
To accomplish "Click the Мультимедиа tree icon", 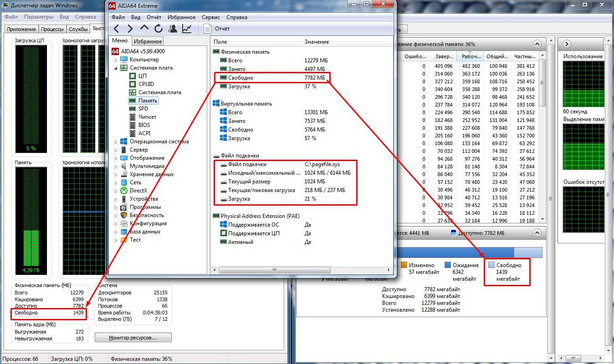I will [x=124, y=166].
